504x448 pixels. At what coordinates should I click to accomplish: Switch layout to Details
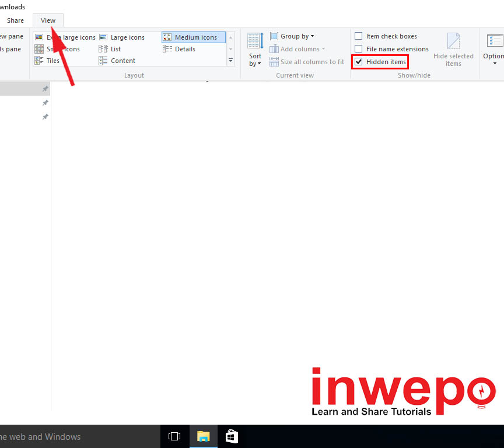179,49
